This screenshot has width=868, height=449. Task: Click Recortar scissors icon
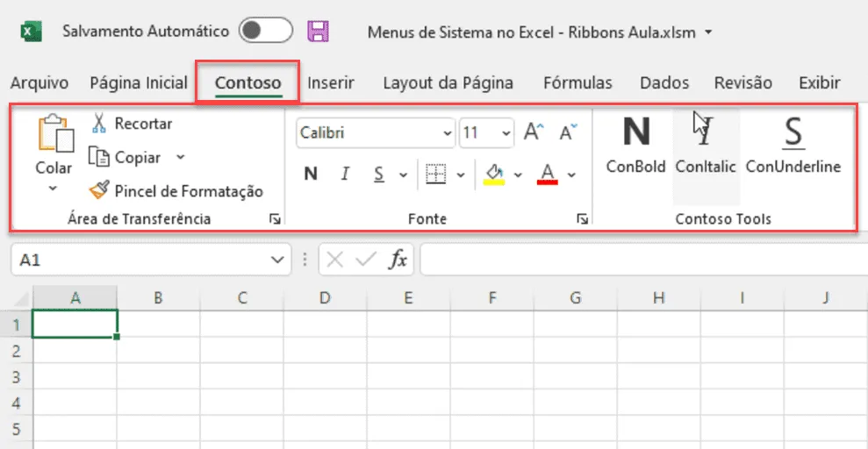click(99, 124)
